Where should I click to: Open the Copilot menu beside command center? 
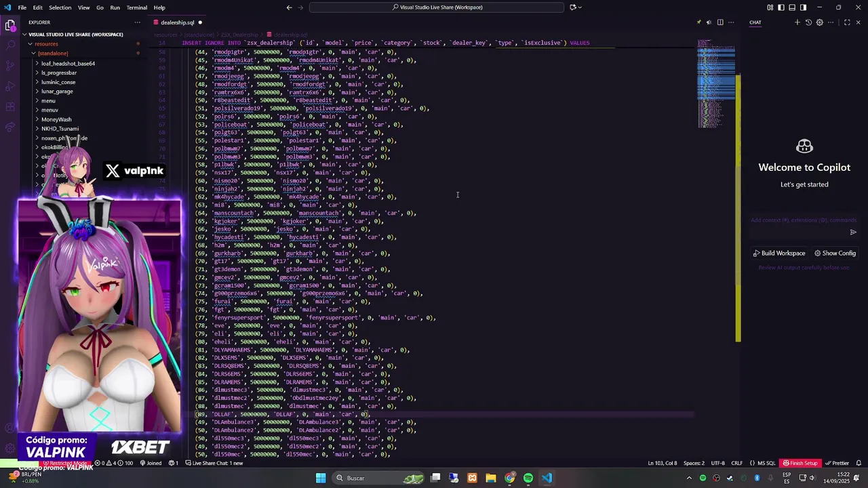[575, 7]
